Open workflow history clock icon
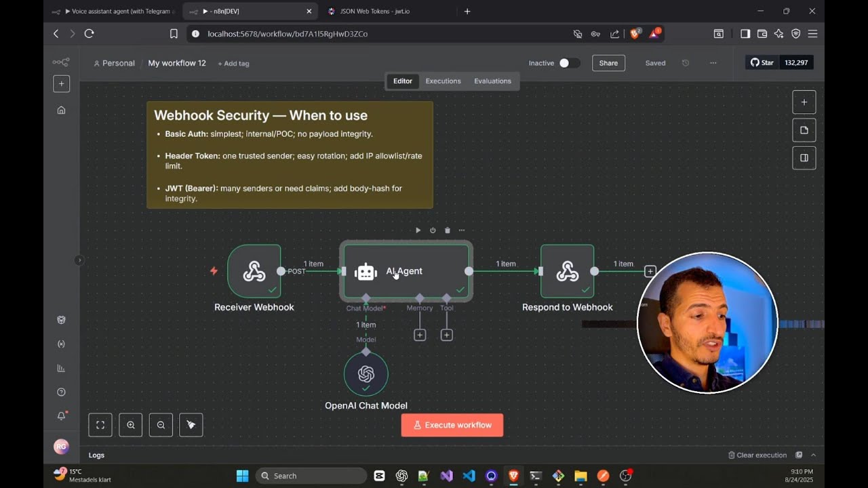The height and width of the screenshot is (488, 868). click(x=686, y=63)
